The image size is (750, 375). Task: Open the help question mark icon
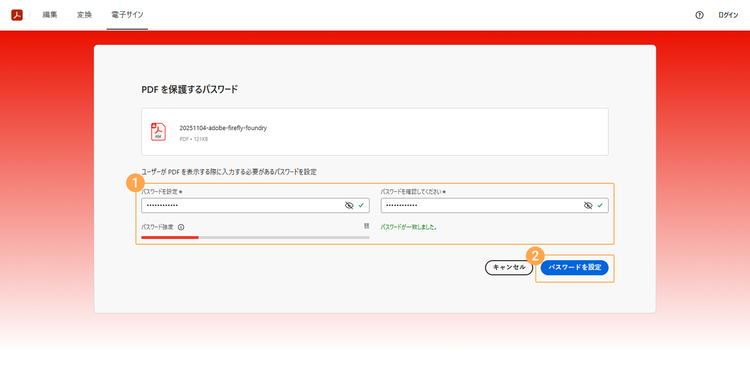point(699,15)
